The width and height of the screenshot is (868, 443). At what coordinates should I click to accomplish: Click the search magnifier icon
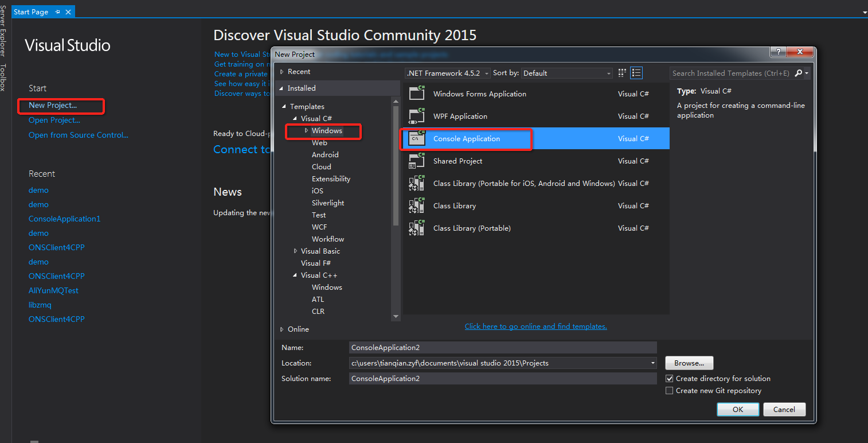tap(799, 73)
